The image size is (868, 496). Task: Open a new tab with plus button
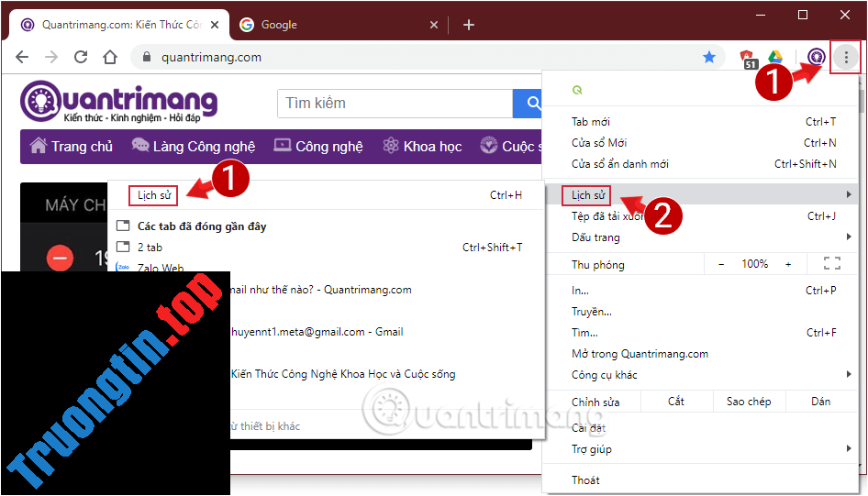coord(468,25)
